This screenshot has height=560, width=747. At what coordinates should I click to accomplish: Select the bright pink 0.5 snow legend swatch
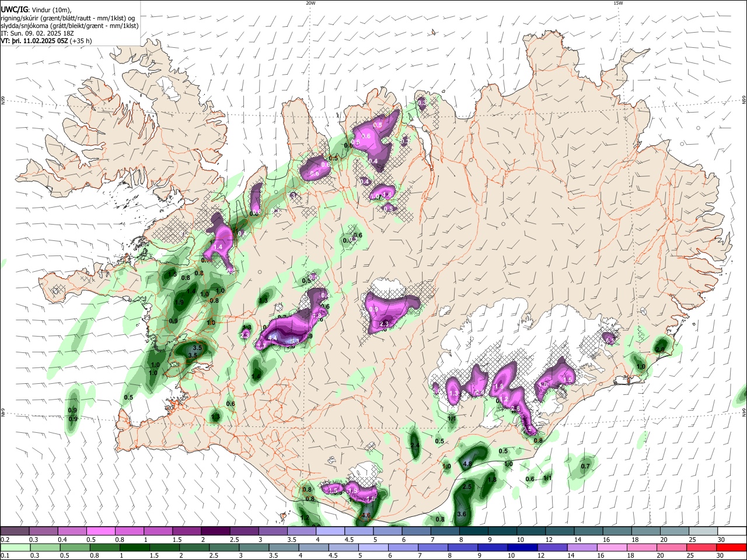pyautogui.click(x=101, y=531)
